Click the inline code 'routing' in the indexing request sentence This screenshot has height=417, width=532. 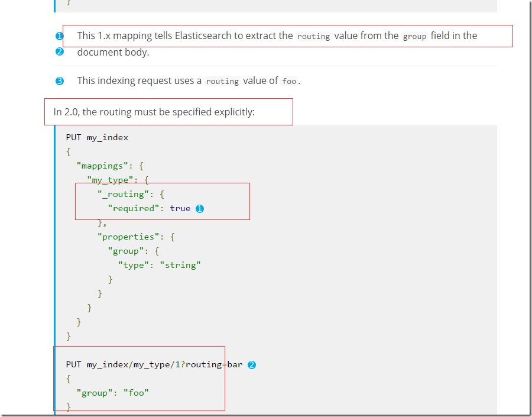tap(222, 81)
